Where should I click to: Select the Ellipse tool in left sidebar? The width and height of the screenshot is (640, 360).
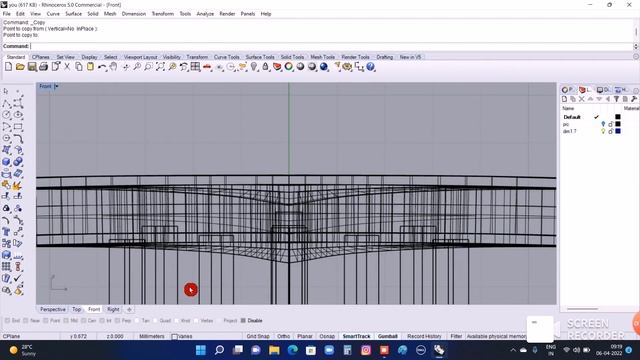(x=18, y=115)
